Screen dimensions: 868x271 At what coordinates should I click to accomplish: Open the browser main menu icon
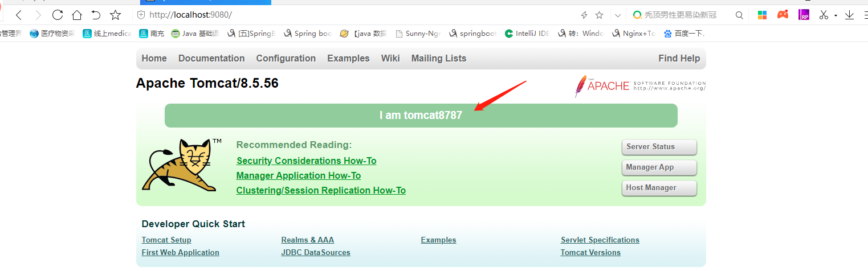[x=865, y=15]
